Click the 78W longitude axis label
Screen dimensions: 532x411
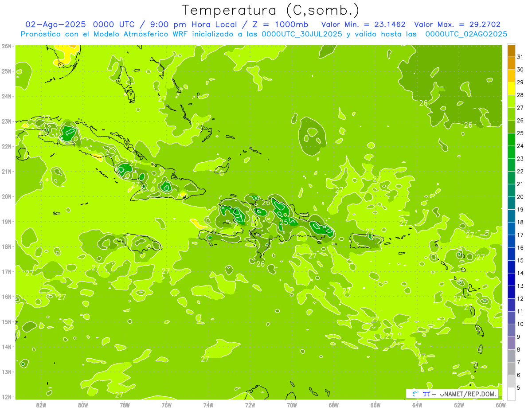pyautogui.click(x=125, y=405)
